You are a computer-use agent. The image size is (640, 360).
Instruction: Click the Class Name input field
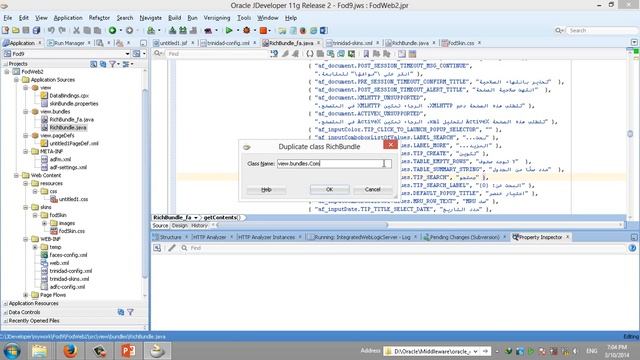tap(334, 164)
